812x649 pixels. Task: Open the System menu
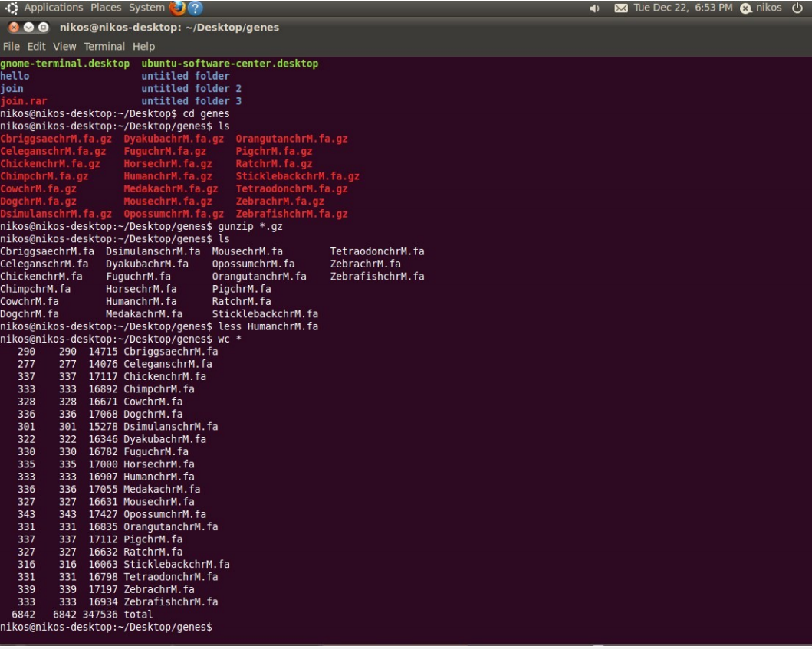[x=146, y=8]
